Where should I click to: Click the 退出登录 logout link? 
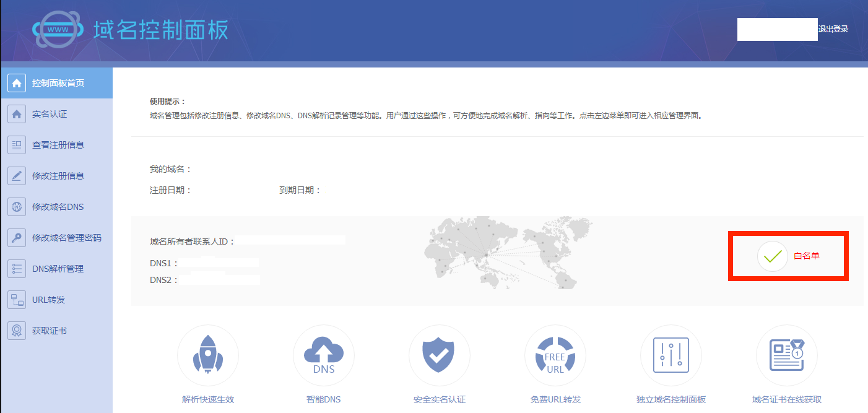tap(833, 29)
